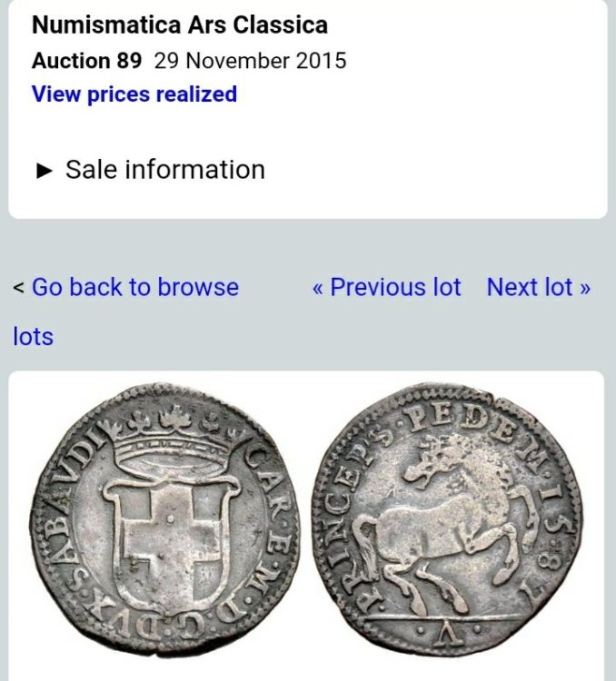The height and width of the screenshot is (681, 616).
Task: Expand the Sale information section
Action: [164, 170]
